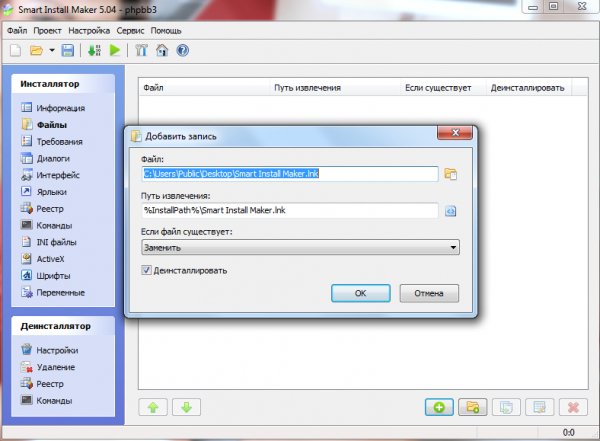Select Команды in the Инсталлятор panel
The height and width of the screenshot is (441, 600).
[x=54, y=226]
